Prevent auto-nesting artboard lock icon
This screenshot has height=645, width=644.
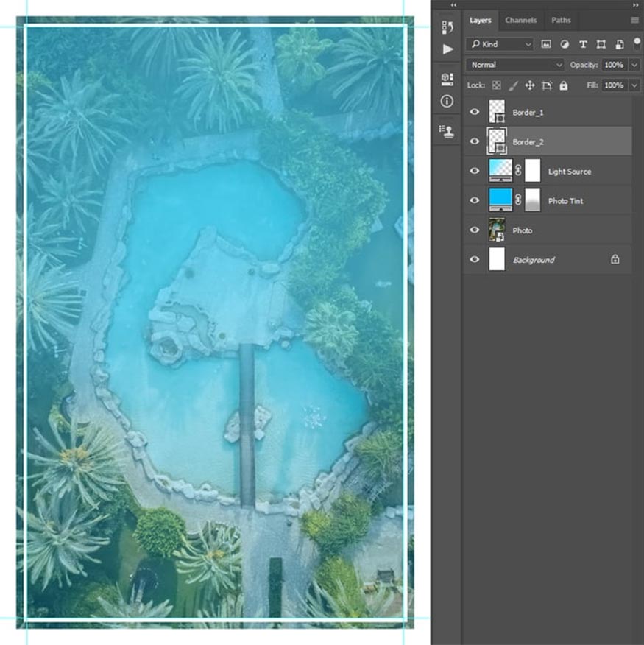(x=547, y=85)
